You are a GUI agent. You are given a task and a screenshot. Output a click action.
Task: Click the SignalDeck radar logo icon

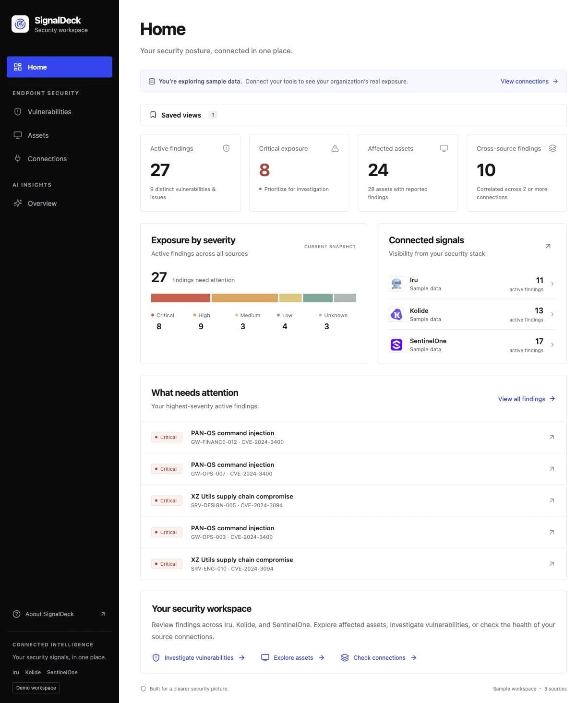point(20,24)
